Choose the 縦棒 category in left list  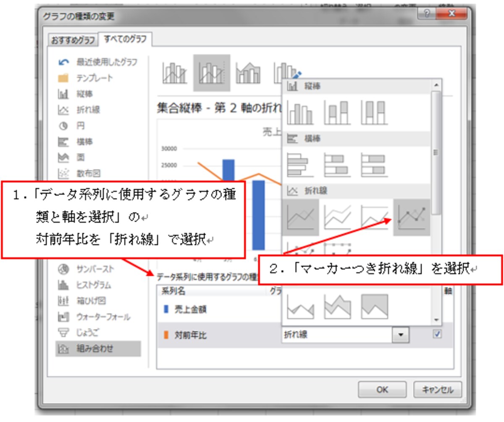75,94
